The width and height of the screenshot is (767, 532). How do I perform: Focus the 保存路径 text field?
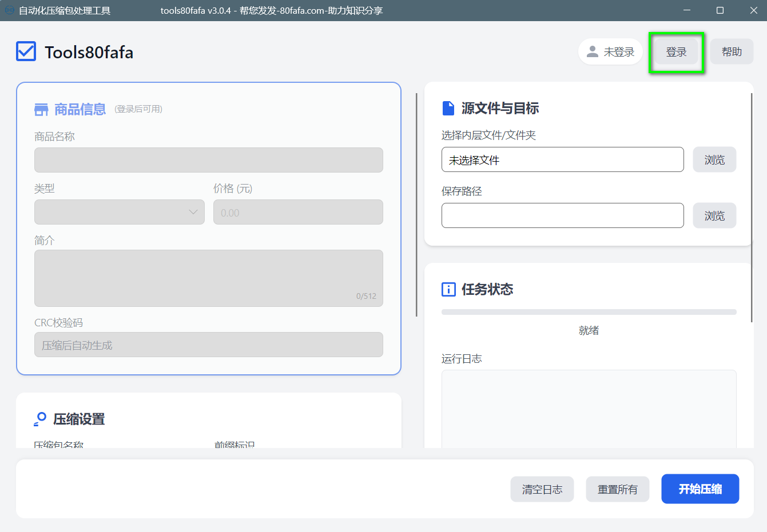point(562,215)
